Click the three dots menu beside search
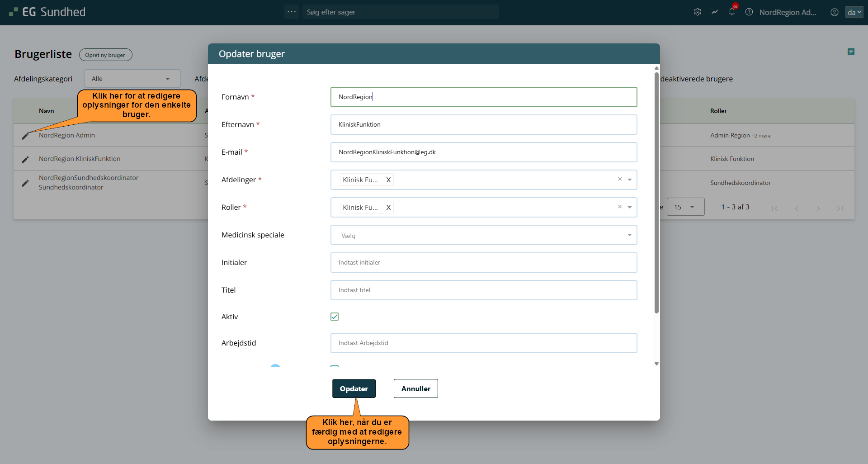This screenshot has width=868, height=464. pos(292,12)
